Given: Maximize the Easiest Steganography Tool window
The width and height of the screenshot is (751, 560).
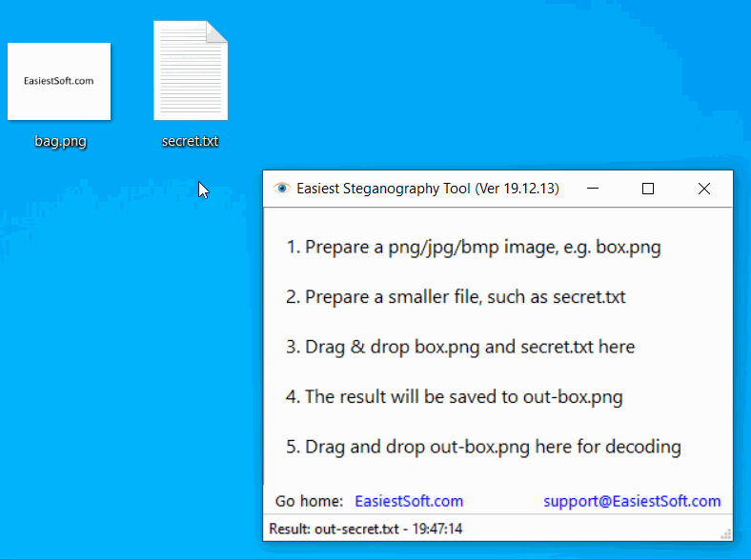Looking at the screenshot, I should pos(648,189).
